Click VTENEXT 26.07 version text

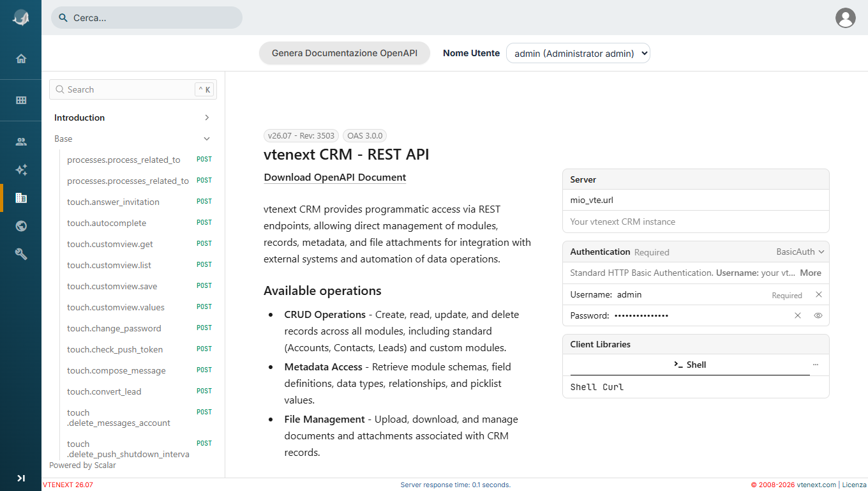click(x=68, y=485)
